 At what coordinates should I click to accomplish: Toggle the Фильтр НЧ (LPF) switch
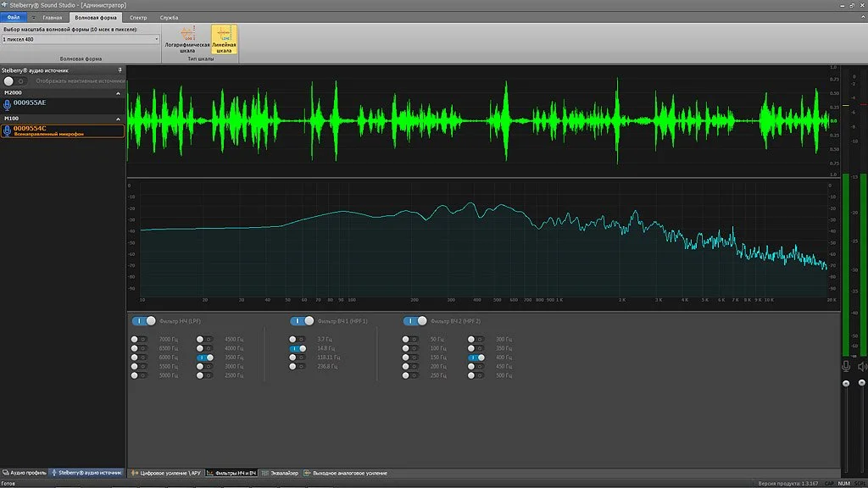click(x=144, y=321)
